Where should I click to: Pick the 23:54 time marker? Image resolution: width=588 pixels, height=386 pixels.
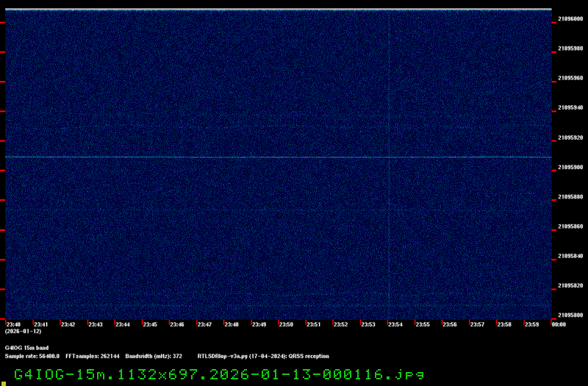pyautogui.click(x=395, y=324)
